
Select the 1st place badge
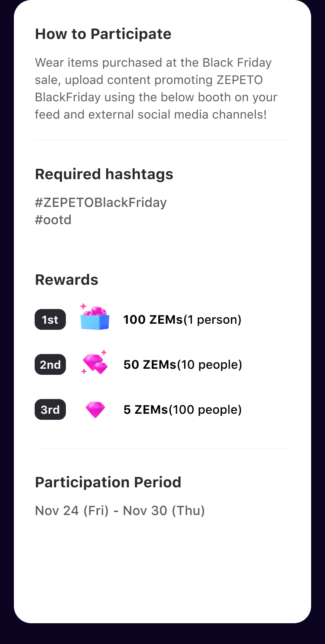point(50,320)
